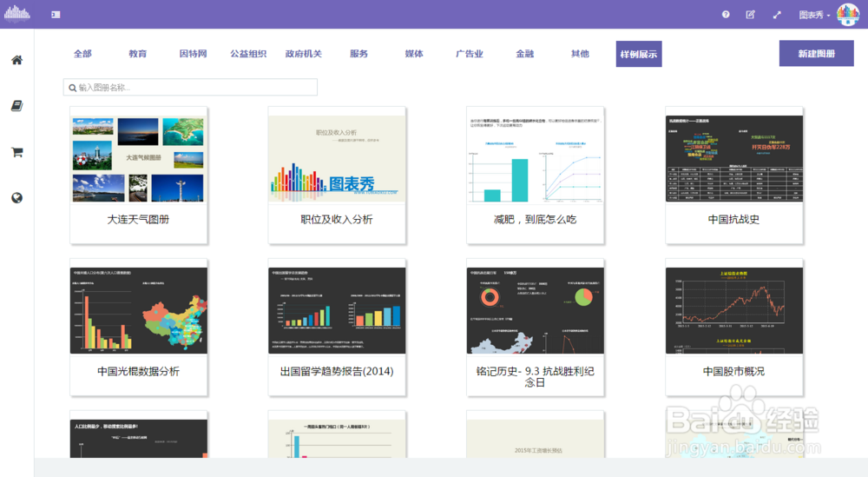Click the 样例展示 button
This screenshot has width=868, height=477.
pos(639,54)
